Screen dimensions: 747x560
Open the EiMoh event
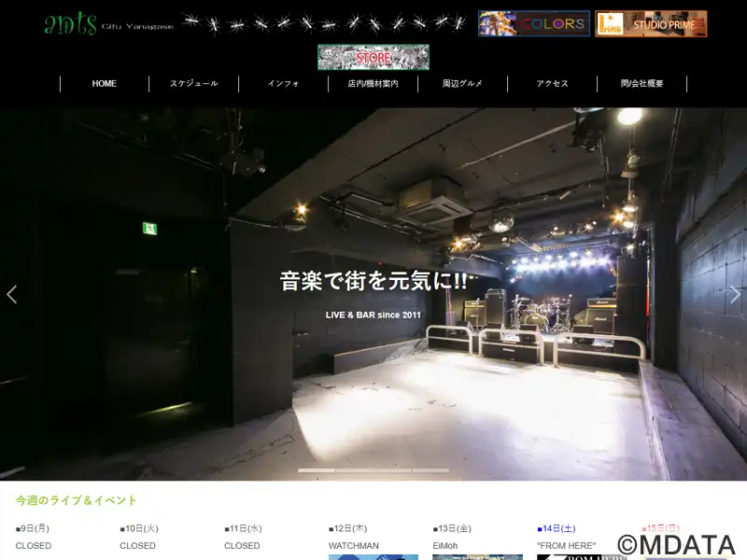point(445,546)
